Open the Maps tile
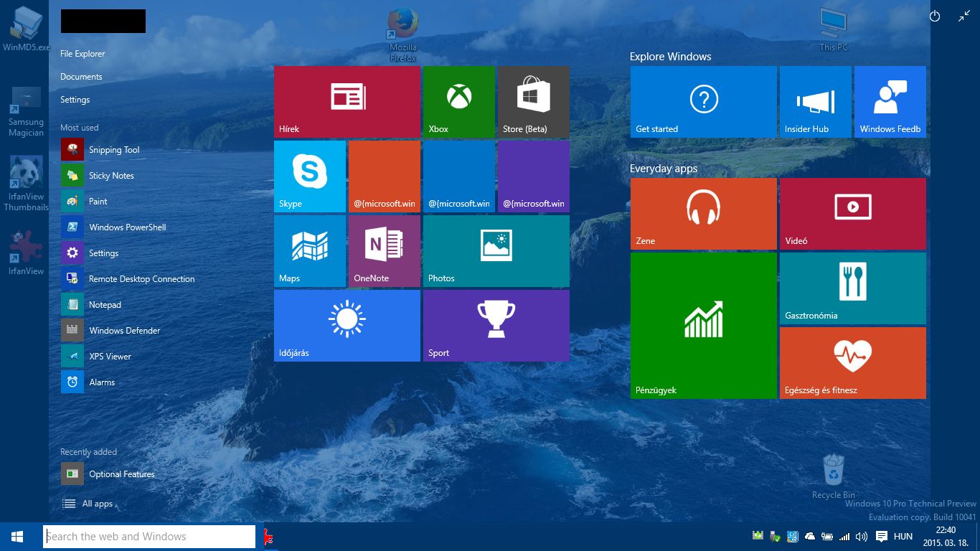Image resolution: width=980 pixels, height=551 pixels. click(309, 251)
